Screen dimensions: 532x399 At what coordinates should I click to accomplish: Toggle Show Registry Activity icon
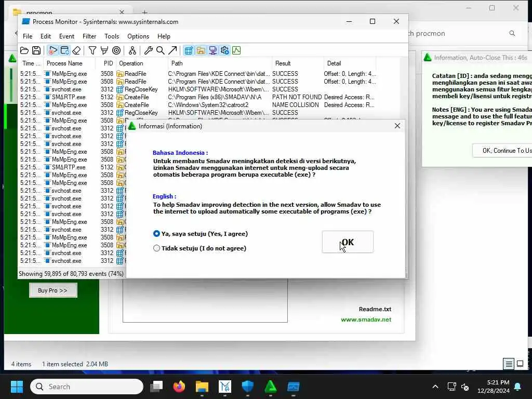tap(189, 50)
